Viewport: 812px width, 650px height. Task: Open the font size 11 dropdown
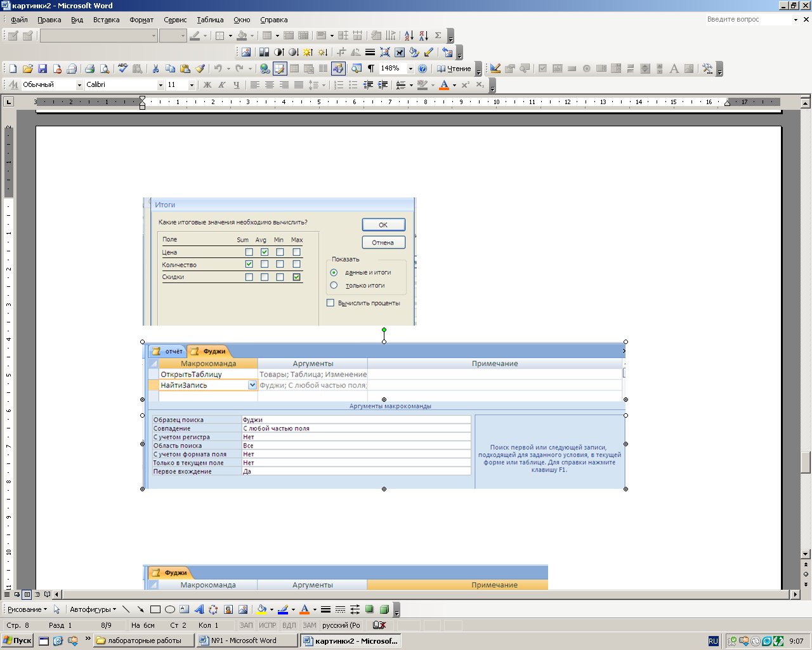click(x=192, y=84)
